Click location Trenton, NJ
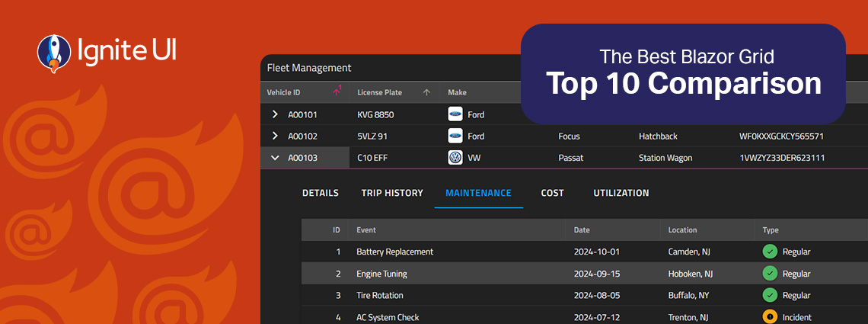 click(688, 317)
